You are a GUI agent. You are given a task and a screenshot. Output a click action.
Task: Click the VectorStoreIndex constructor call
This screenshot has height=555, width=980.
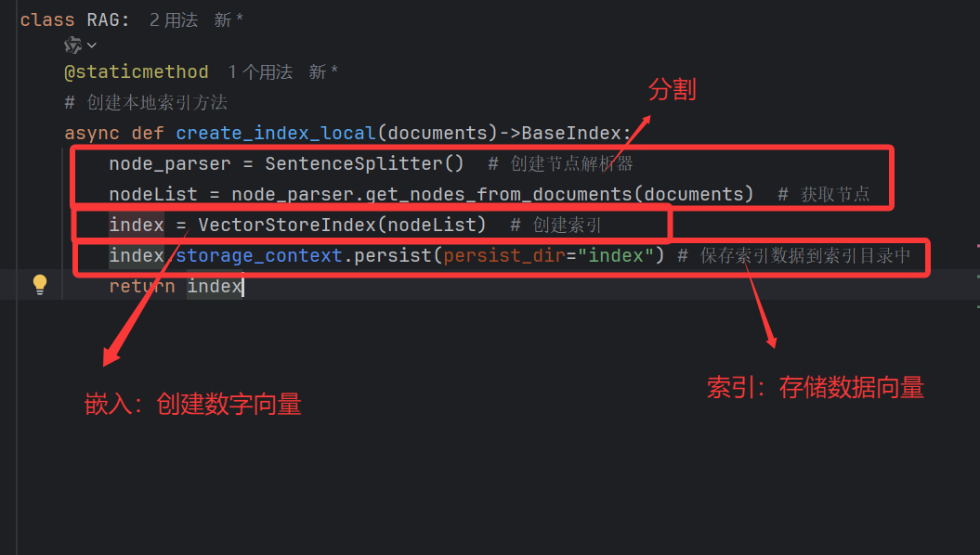coord(287,225)
